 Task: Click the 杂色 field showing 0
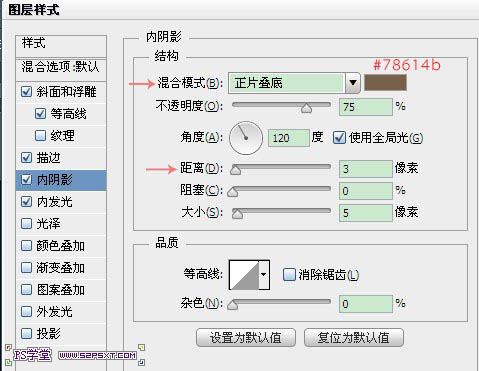click(366, 304)
